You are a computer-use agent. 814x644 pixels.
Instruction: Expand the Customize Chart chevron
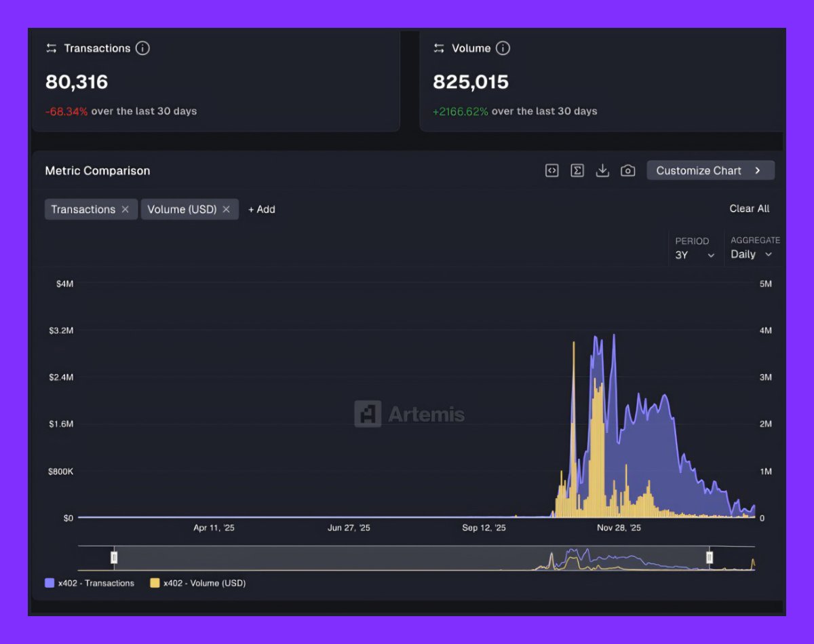point(759,170)
